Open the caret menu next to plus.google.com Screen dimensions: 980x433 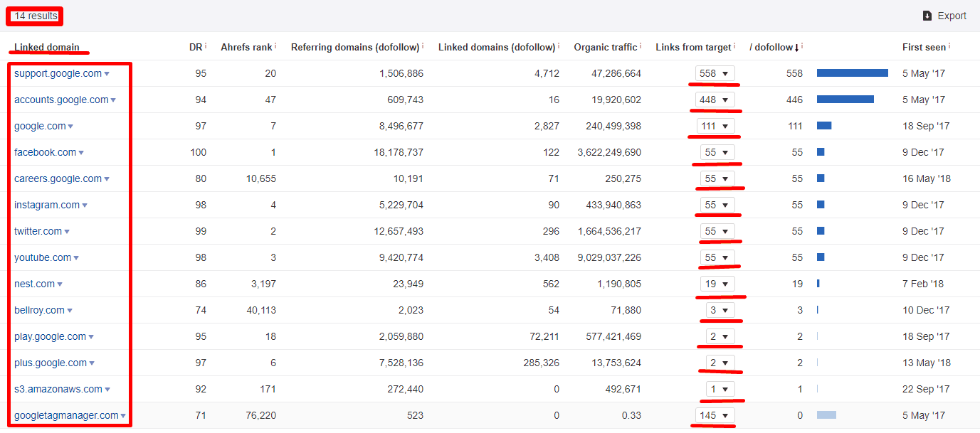[92, 363]
